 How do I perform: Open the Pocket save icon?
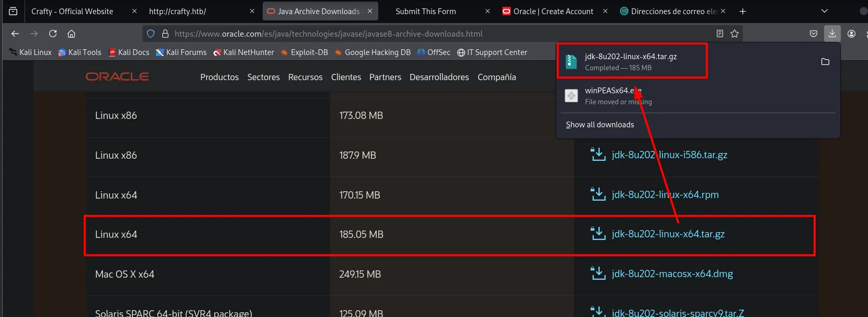click(814, 34)
